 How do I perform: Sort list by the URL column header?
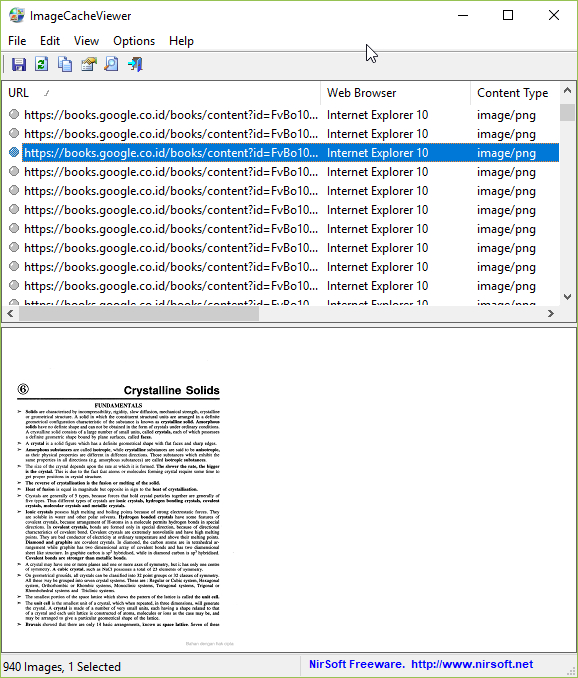[161, 93]
